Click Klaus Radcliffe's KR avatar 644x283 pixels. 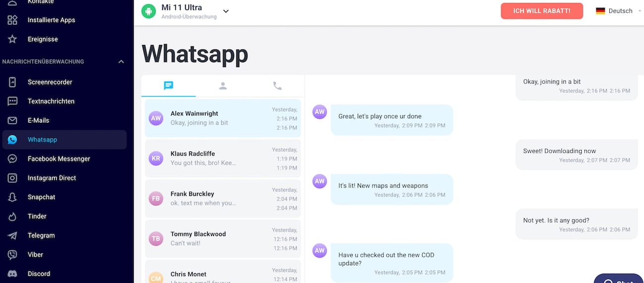(x=156, y=158)
